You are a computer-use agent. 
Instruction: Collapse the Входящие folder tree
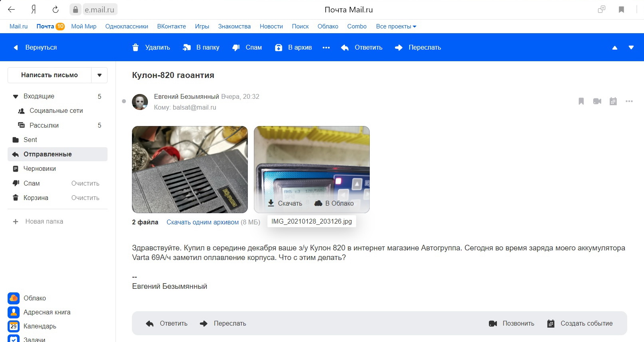16,96
